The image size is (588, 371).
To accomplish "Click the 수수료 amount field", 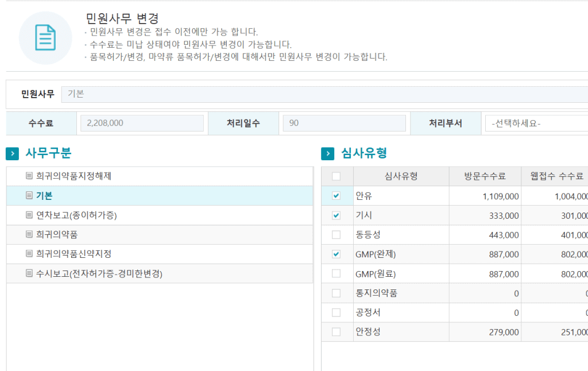I will tap(142, 123).
